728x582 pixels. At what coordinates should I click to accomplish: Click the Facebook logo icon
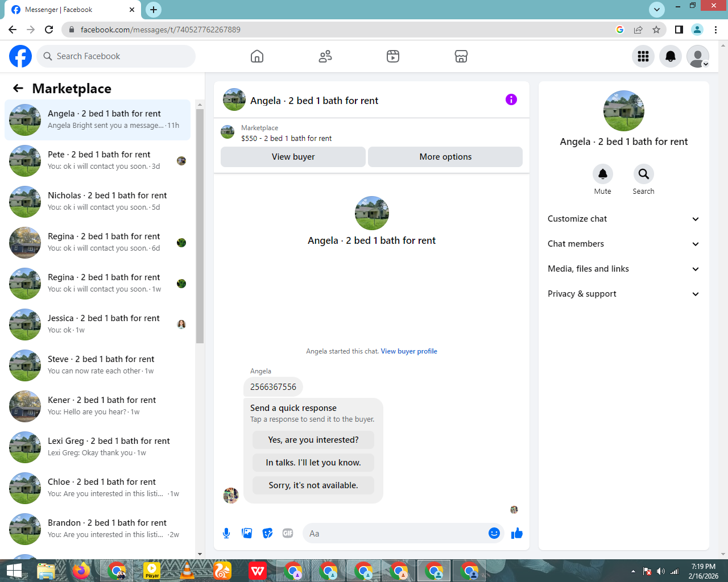point(20,56)
